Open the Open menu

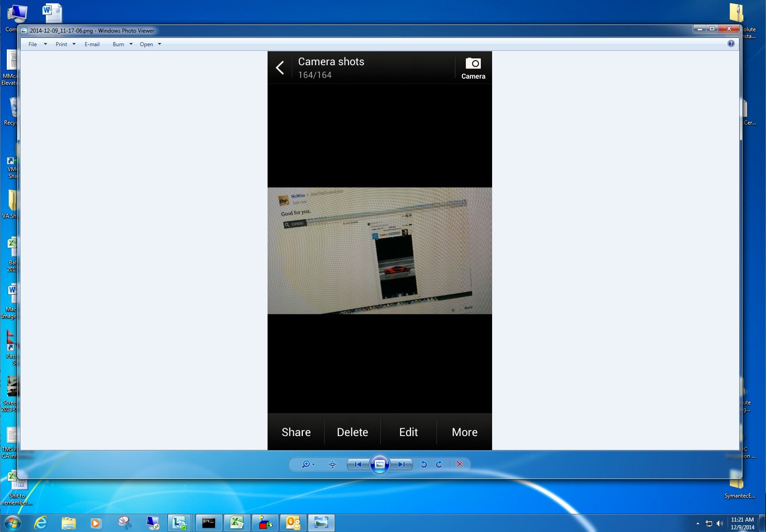pos(146,44)
